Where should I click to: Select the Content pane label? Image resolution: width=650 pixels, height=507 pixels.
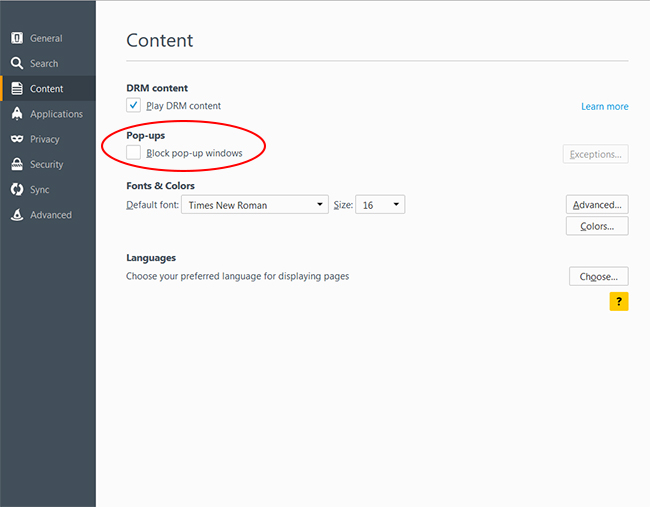tap(46, 89)
